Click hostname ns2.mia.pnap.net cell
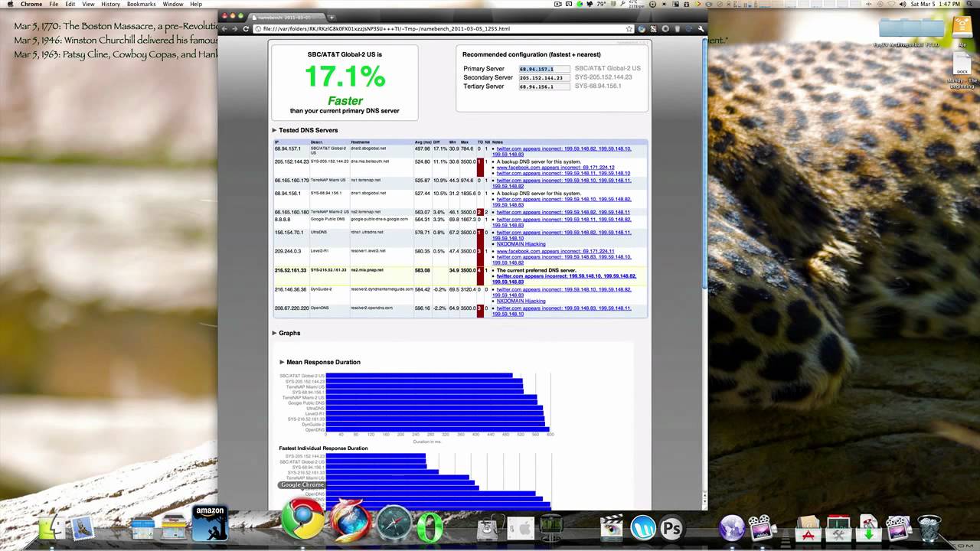This screenshot has height=551, width=980. point(367,270)
